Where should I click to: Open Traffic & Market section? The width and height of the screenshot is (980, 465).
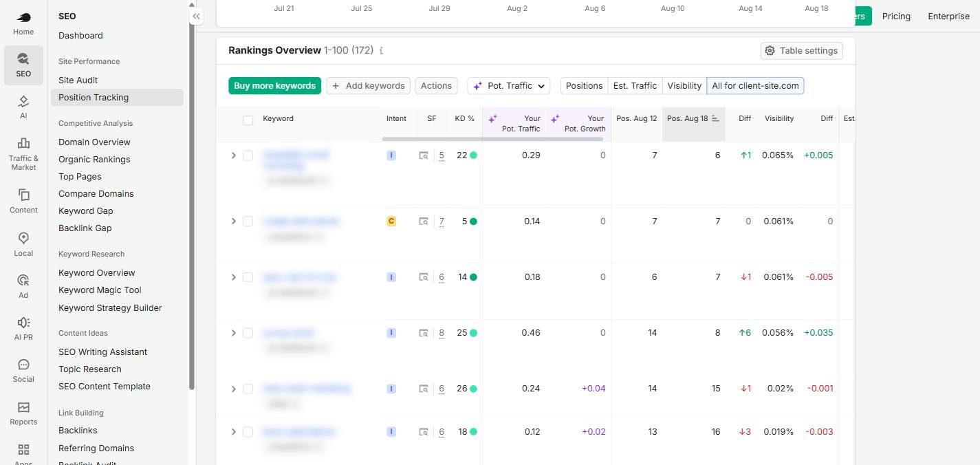[23, 153]
